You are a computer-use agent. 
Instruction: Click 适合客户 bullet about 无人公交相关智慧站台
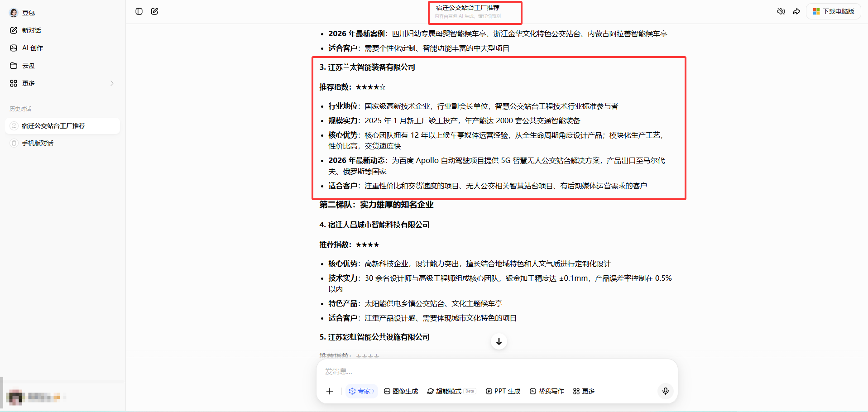pyautogui.click(x=488, y=186)
